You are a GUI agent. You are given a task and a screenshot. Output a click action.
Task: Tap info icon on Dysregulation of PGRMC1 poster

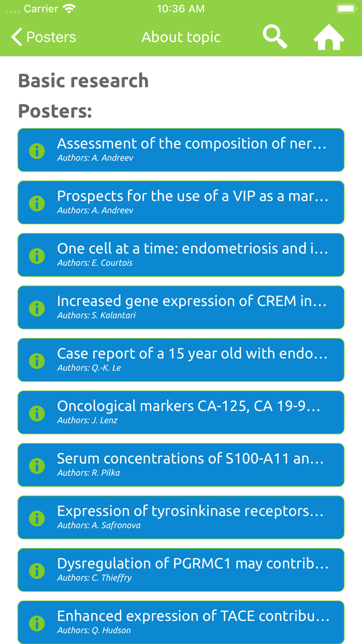pos(37,571)
